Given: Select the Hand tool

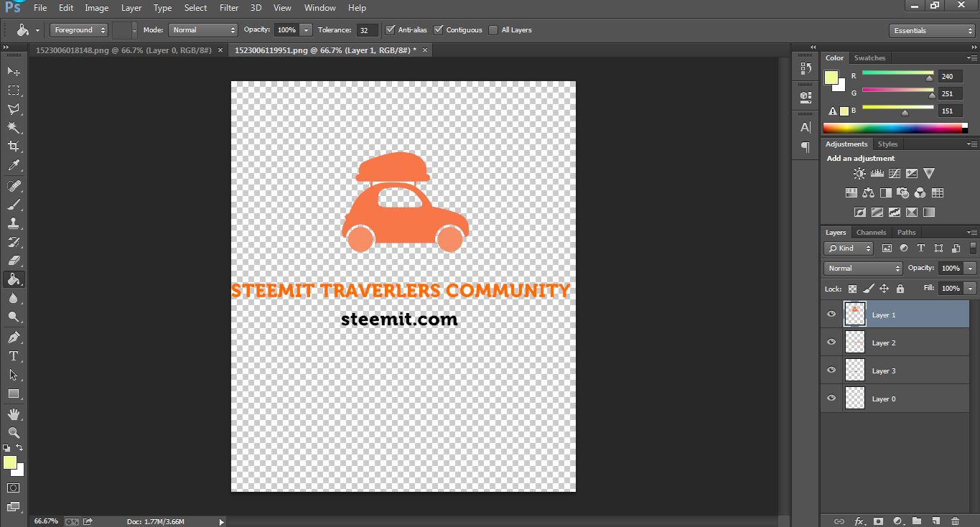Looking at the screenshot, I should [x=14, y=414].
